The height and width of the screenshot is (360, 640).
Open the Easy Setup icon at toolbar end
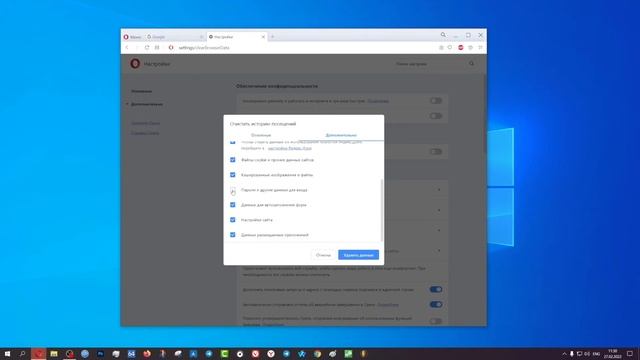tap(480, 48)
